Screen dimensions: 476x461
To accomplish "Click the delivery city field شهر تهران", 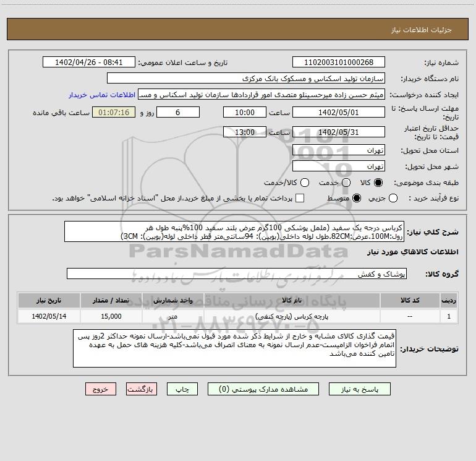I will point(339,166).
